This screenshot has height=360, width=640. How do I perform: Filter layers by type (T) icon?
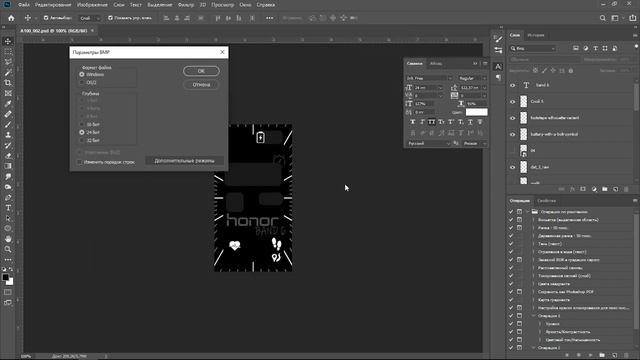(596, 48)
